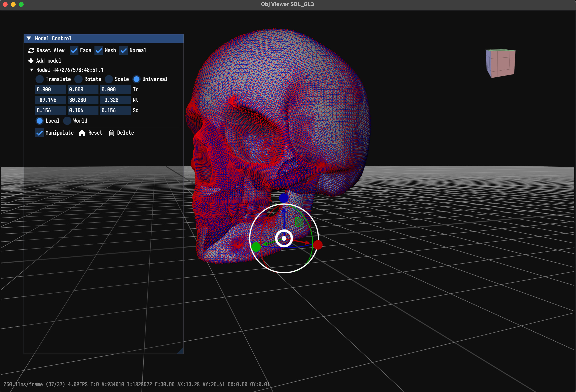
Task: Click the panel resize grip corner triangle
Action: [x=181, y=350]
